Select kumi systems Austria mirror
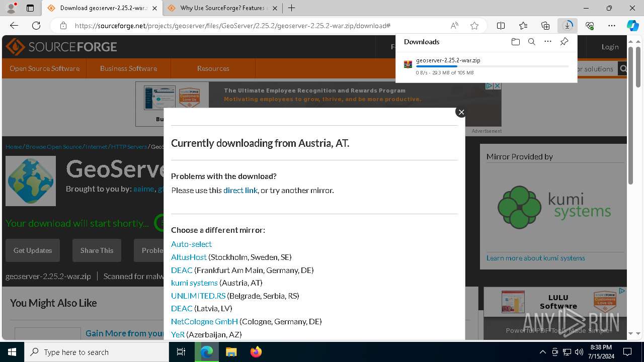644x362 pixels. (194, 283)
